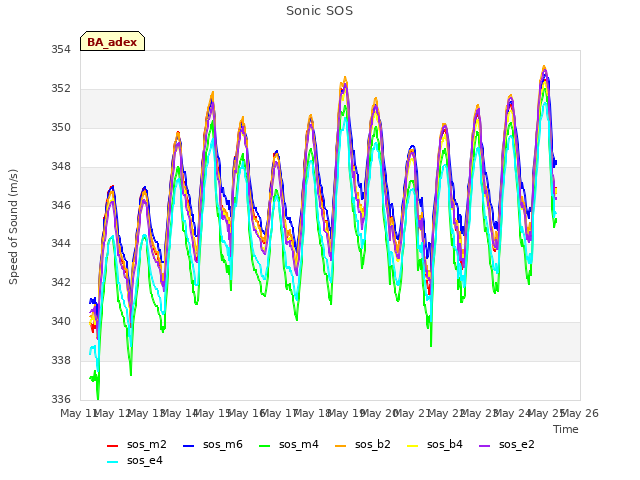The width and height of the screenshot is (640, 480).
Task: Click the green sos_m4 legend swatch
Action: click(x=264, y=446)
